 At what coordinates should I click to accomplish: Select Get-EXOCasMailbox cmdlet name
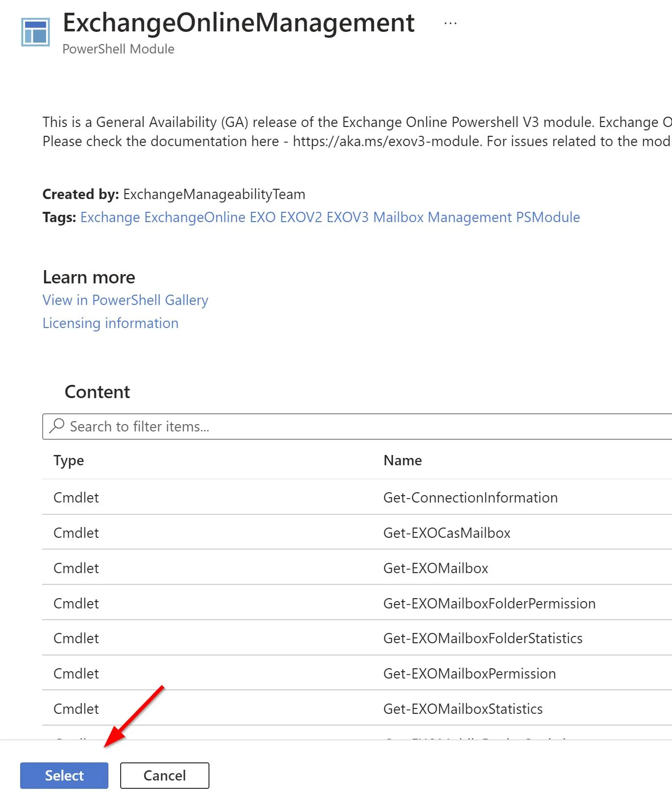click(x=447, y=533)
